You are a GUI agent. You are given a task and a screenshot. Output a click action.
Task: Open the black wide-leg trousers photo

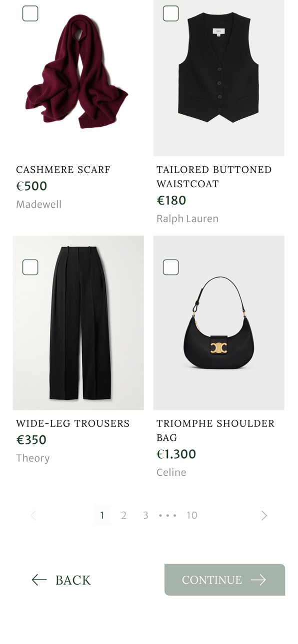[x=78, y=322]
